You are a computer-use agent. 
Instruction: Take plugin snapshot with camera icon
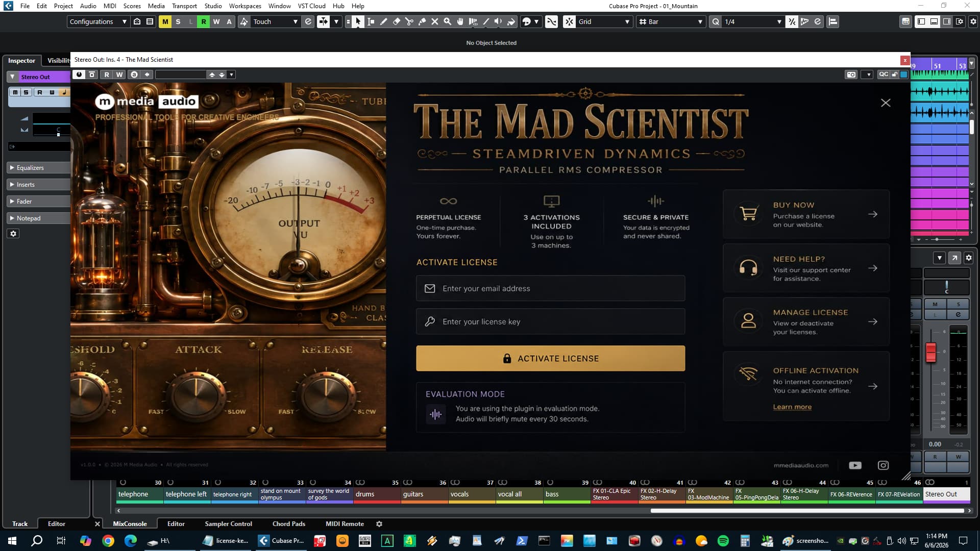[x=851, y=74]
